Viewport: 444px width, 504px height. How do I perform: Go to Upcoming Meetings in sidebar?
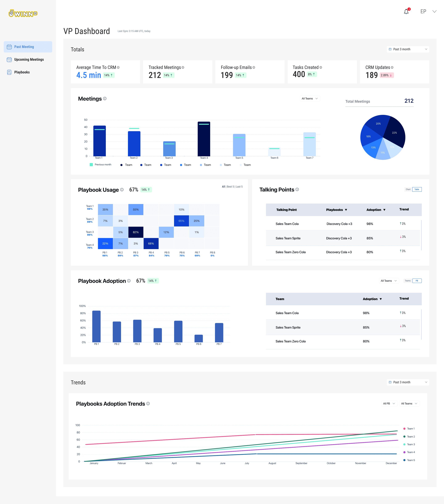tap(29, 59)
